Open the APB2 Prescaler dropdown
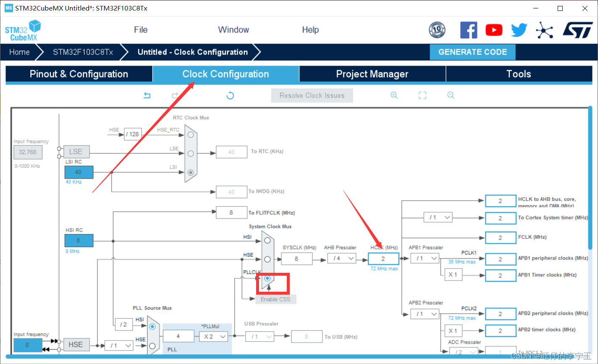Image resolution: width=598 pixels, height=364 pixels. (425, 314)
